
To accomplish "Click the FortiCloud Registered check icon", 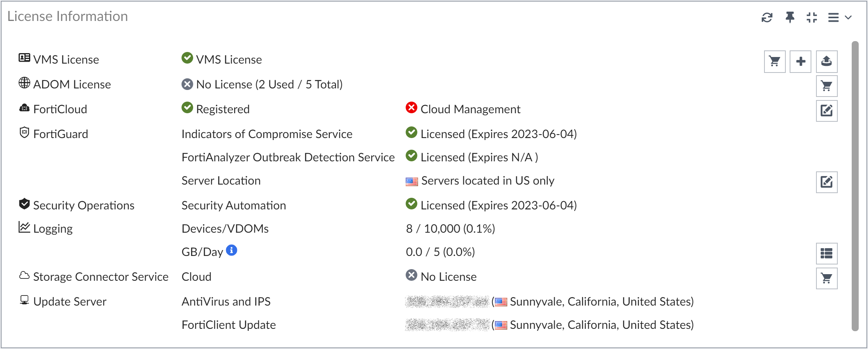I will [x=187, y=108].
